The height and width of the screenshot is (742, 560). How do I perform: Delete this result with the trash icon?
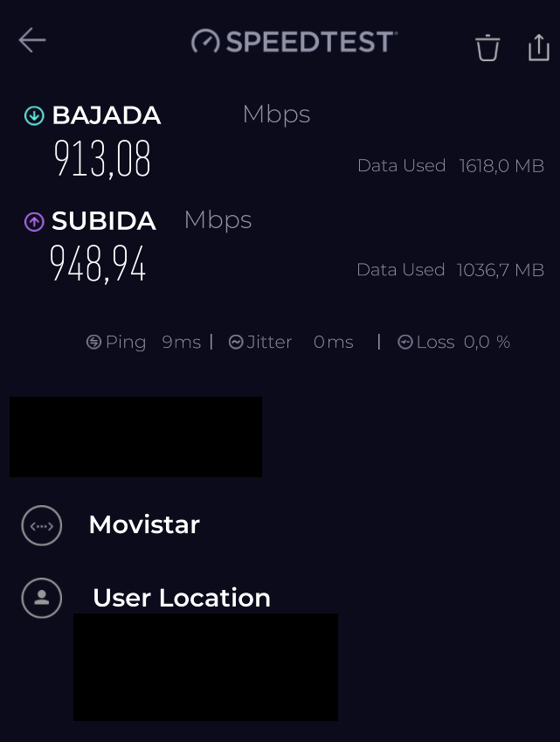487,47
